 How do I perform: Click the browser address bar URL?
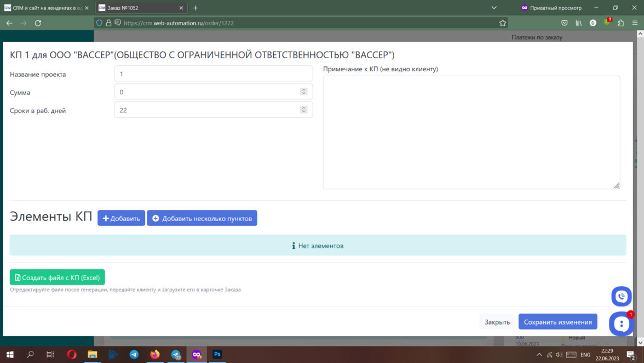coord(179,23)
